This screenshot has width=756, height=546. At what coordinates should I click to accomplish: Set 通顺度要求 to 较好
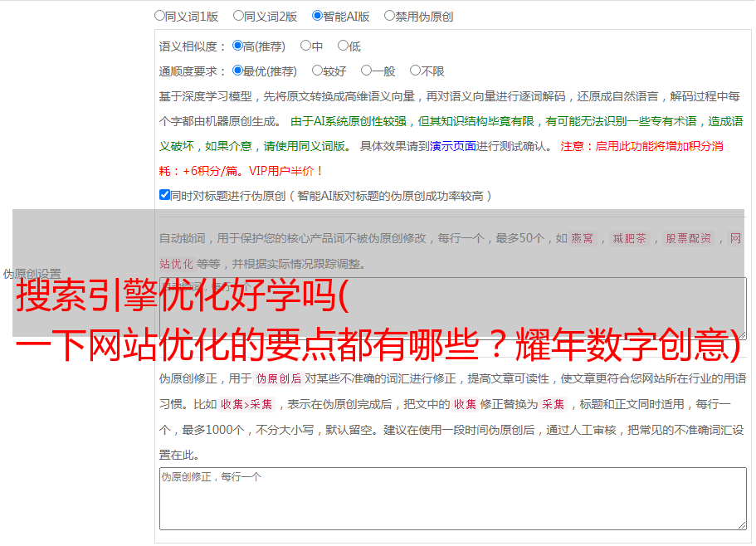[317, 71]
